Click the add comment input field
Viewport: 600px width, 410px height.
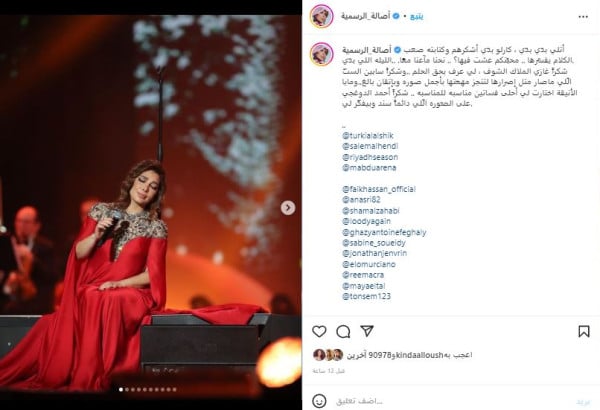452,401
